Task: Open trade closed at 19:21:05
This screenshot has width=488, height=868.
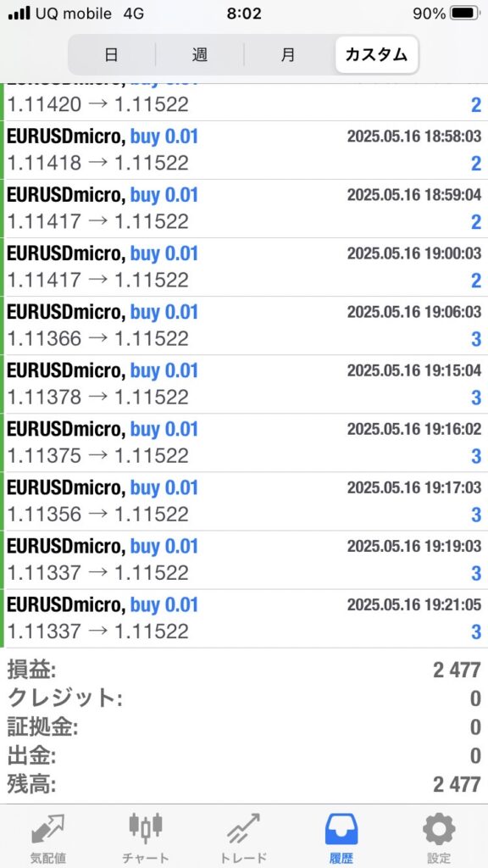Action: (244, 619)
